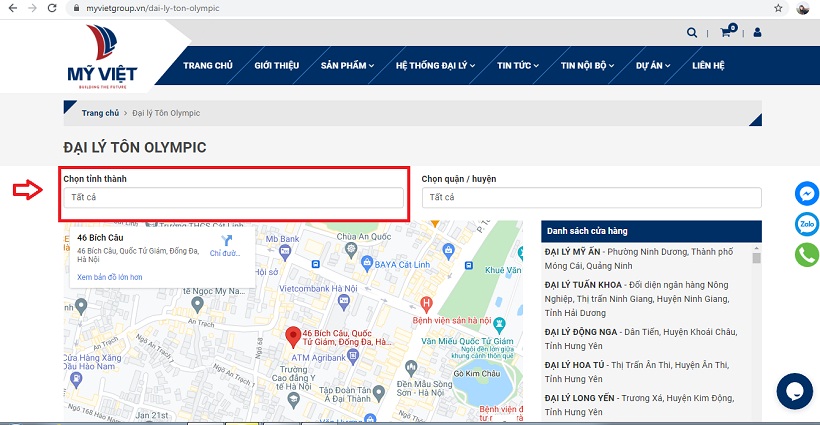
Task: Open Chọn quận / huyện dropdown
Action: tap(591, 197)
